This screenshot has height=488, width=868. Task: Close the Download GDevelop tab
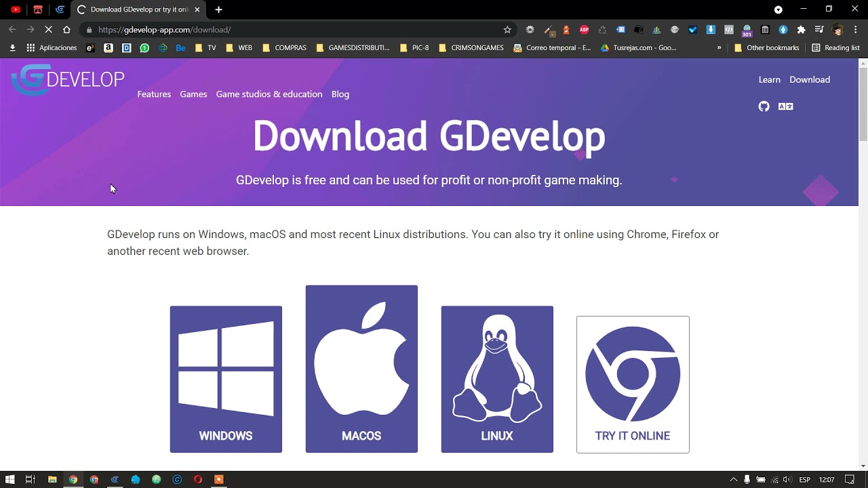pyautogui.click(x=197, y=9)
